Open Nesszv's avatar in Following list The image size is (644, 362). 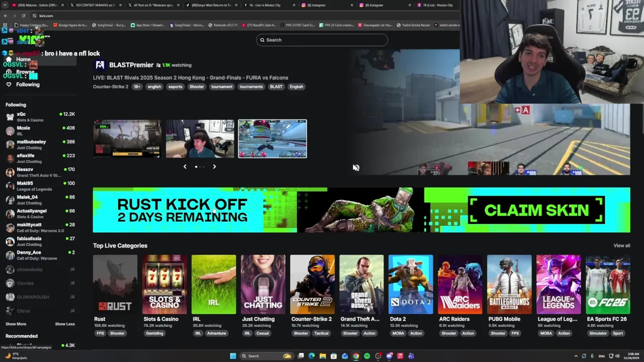10,172
